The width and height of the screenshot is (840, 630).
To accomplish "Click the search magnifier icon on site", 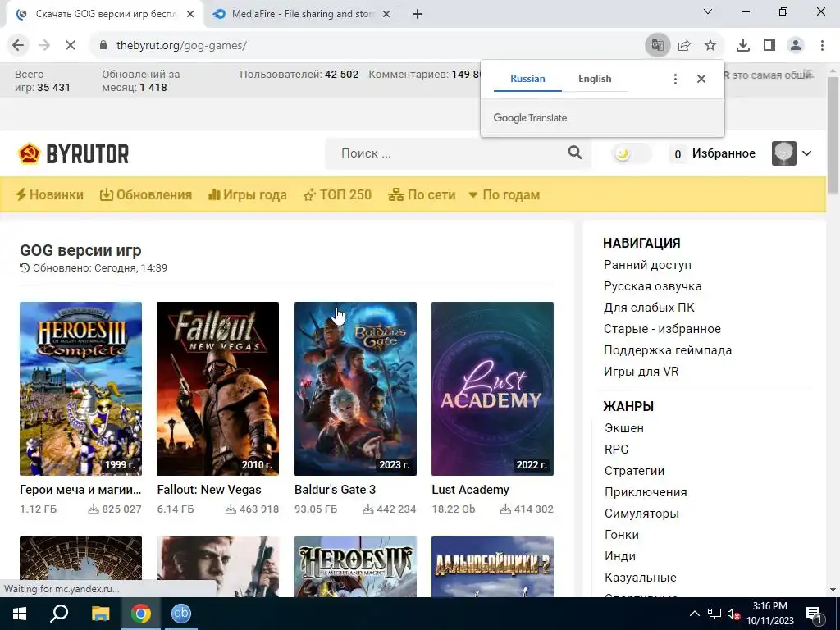I will tap(575, 153).
